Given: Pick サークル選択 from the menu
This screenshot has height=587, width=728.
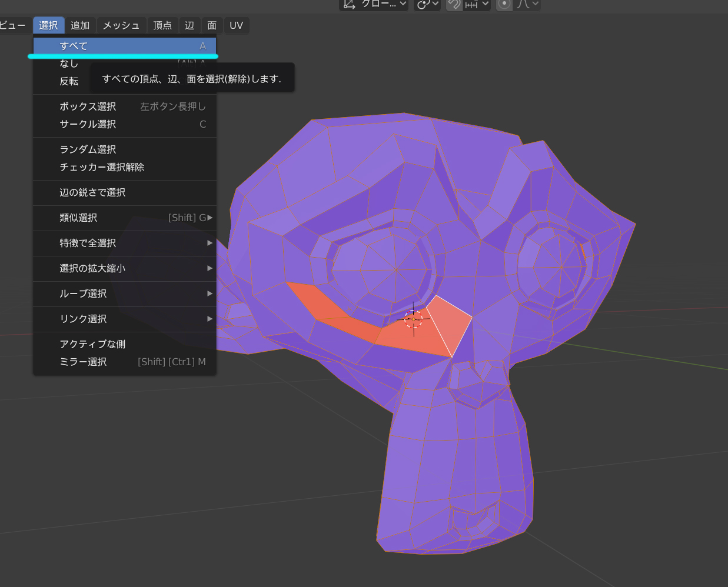Looking at the screenshot, I should pos(125,124).
